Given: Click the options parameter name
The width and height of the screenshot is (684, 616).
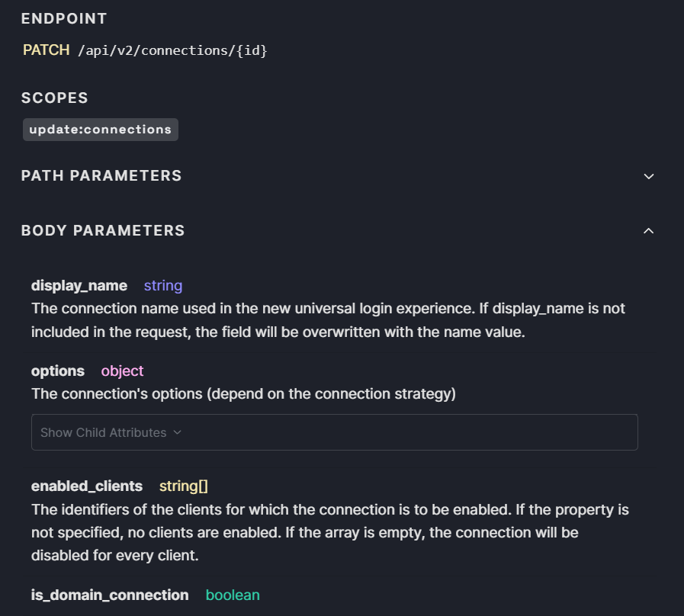Looking at the screenshot, I should 57,371.
